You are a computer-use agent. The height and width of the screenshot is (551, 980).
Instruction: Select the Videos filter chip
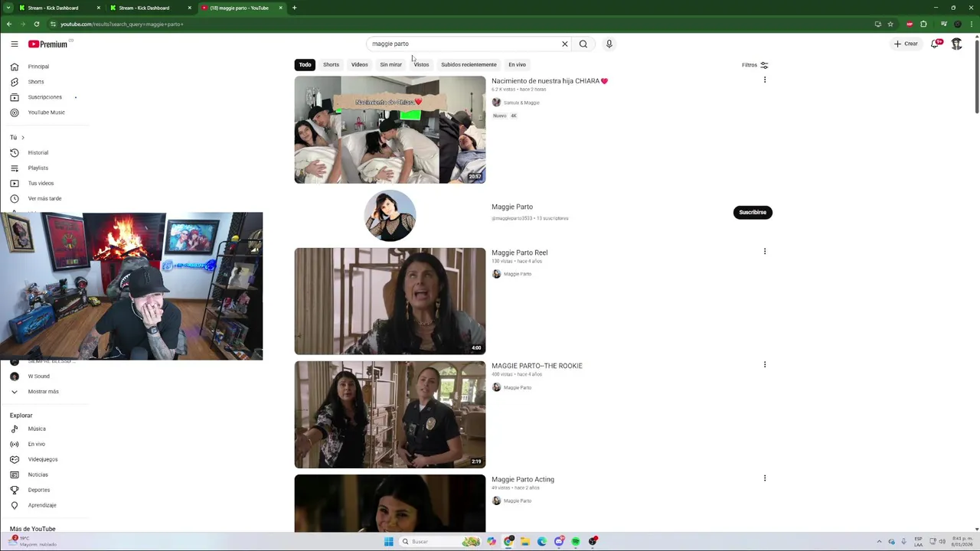click(x=360, y=64)
